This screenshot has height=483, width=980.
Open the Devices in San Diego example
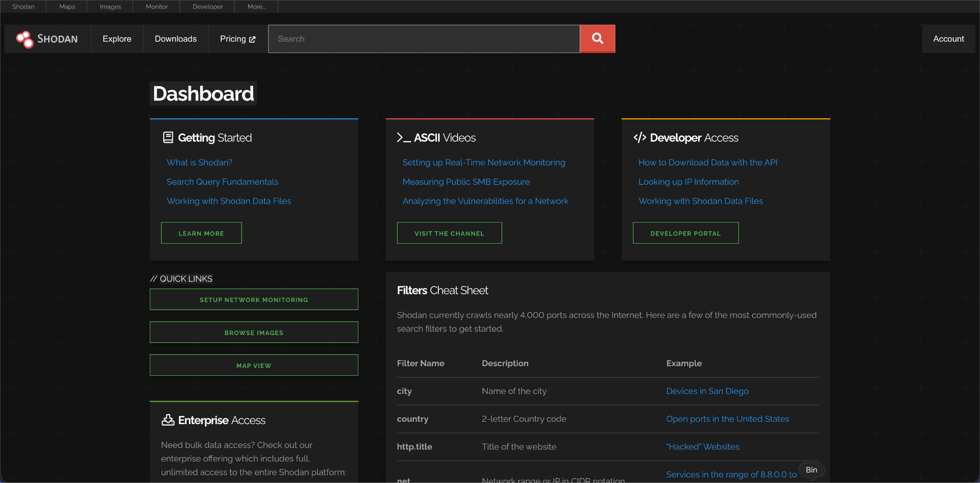tap(707, 391)
